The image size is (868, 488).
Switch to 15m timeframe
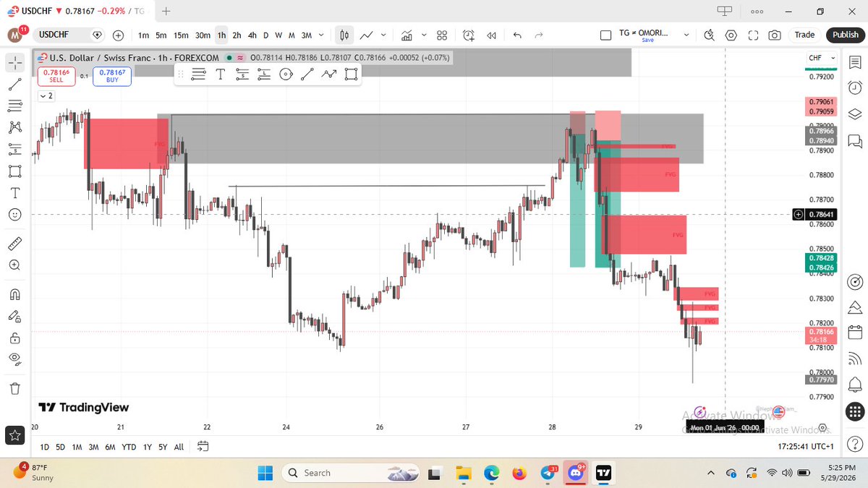coord(181,35)
